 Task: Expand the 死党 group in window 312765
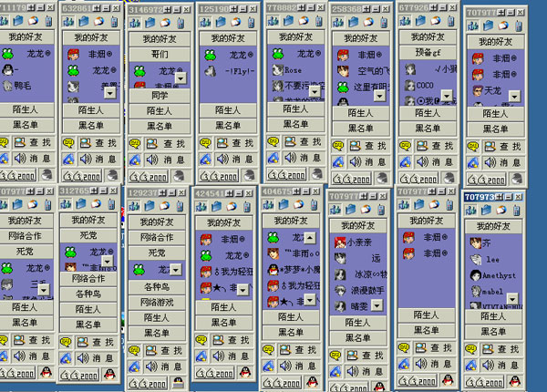[88, 235]
